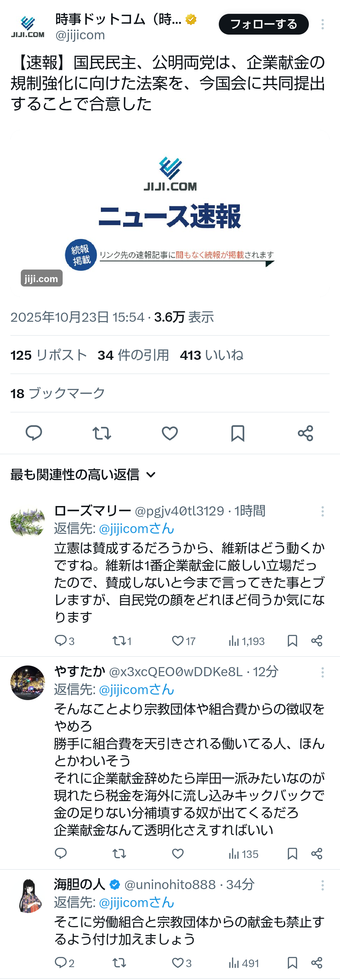Open the 125 リポスト list

coord(49,355)
